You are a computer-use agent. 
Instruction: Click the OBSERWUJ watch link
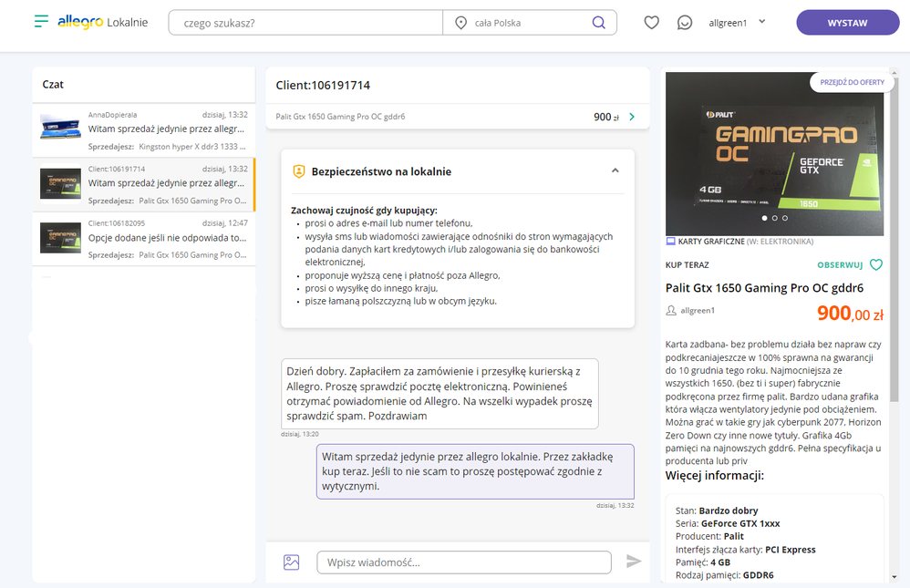click(x=840, y=264)
